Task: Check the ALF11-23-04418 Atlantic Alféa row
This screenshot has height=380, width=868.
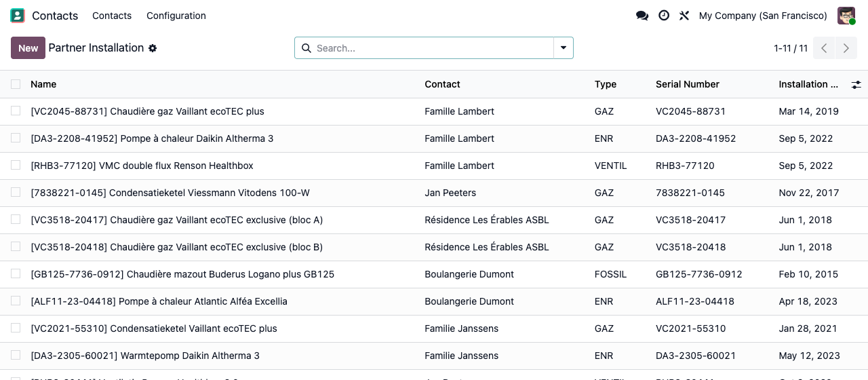Action: pyautogui.click(x=16, y=301)
